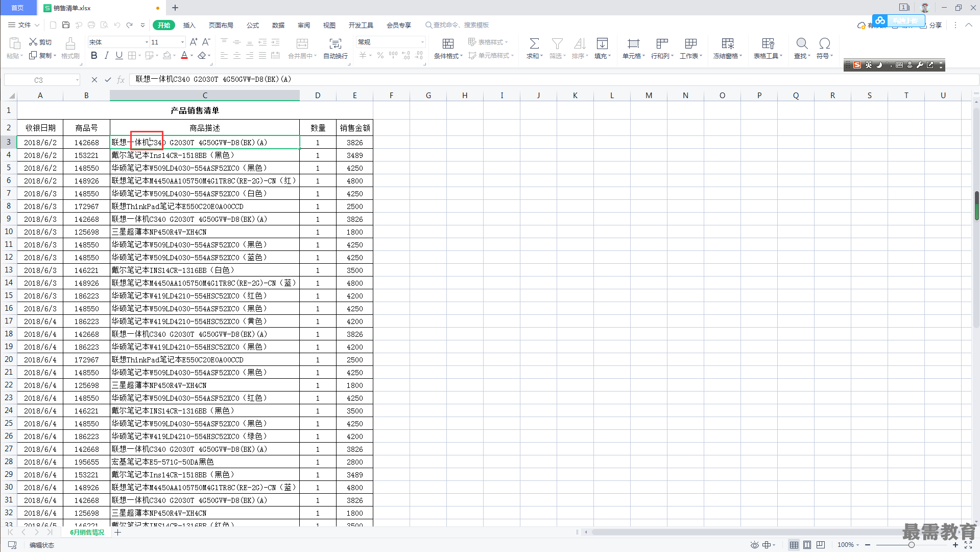Open Freeze Panes (冻结窗格) icon
Viewport: 980px width, 552px height.
[728, 43]
